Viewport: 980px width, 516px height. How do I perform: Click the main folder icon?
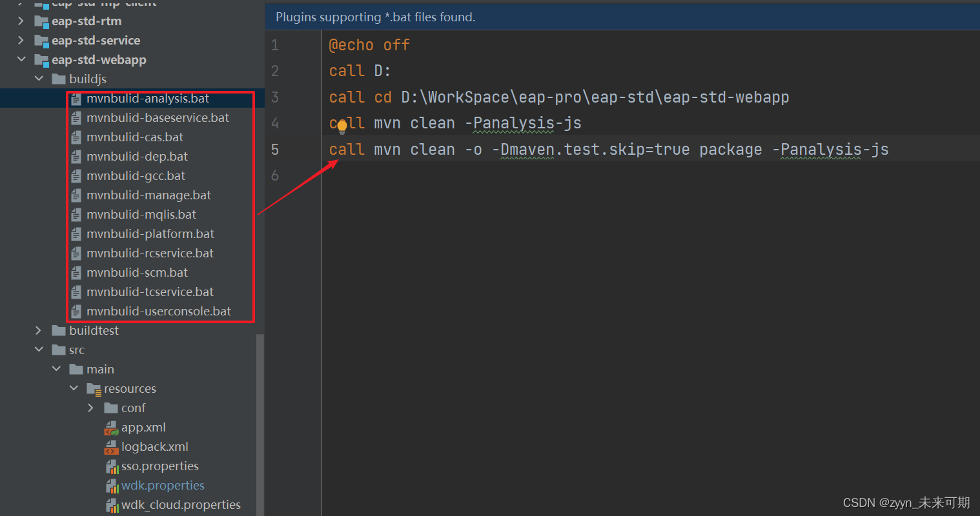point(76,369)
